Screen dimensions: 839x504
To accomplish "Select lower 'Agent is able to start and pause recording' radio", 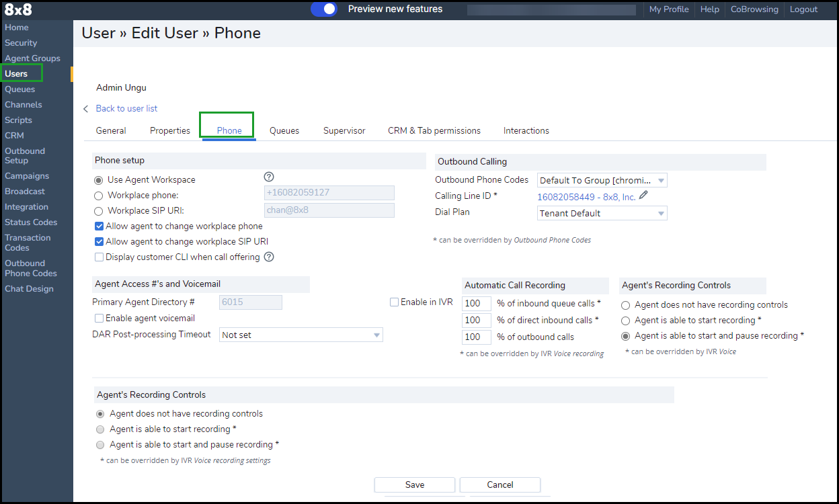I will 100,445.
